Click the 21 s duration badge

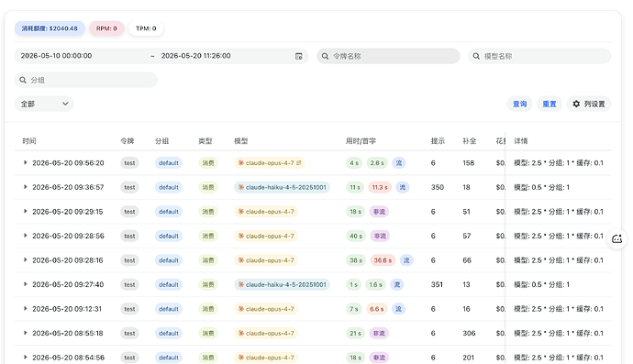tap(355, 333)
